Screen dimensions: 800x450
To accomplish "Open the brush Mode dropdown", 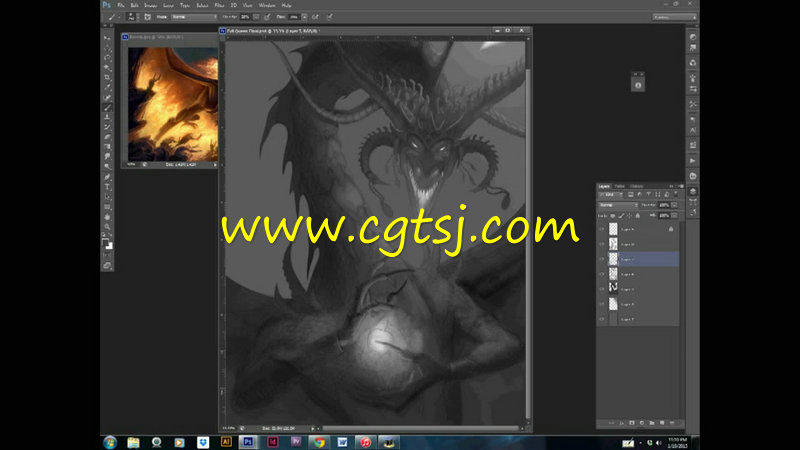I will 194,17.
